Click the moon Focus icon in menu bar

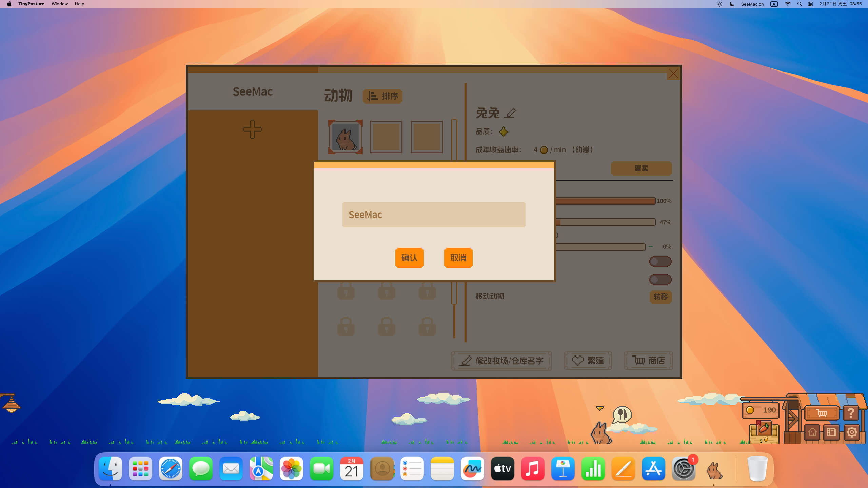(x=732, y=4)
